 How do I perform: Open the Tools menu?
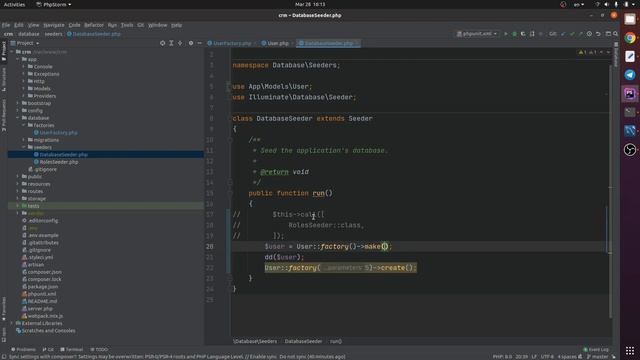(x=127, y=25)
